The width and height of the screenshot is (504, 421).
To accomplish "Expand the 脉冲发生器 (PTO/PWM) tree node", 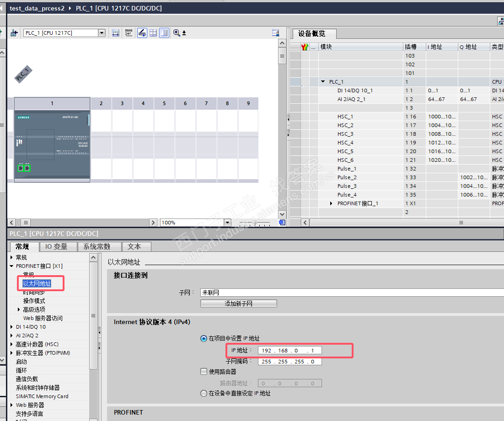I will (11, 352).
